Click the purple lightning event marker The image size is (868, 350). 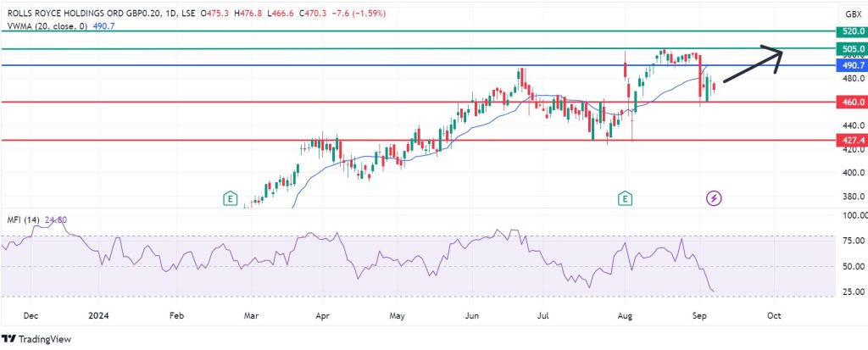(x=714, y=197)
